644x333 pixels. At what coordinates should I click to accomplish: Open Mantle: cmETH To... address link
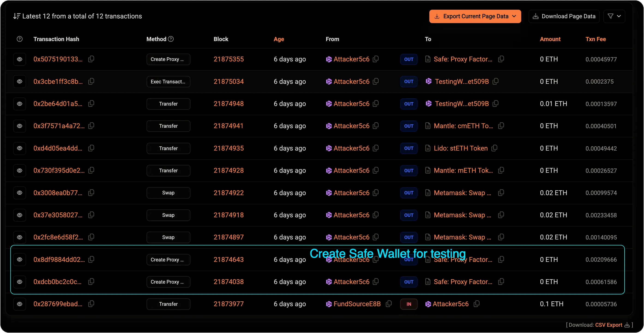click(463, 126)
